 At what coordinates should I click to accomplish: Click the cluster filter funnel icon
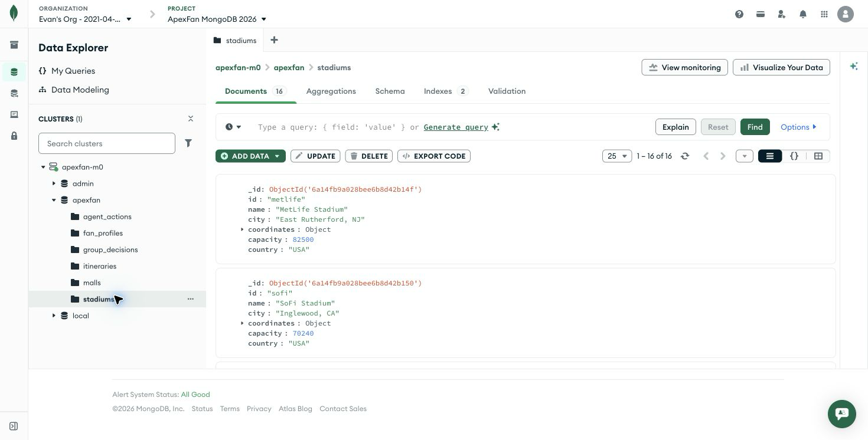point(188,143)
